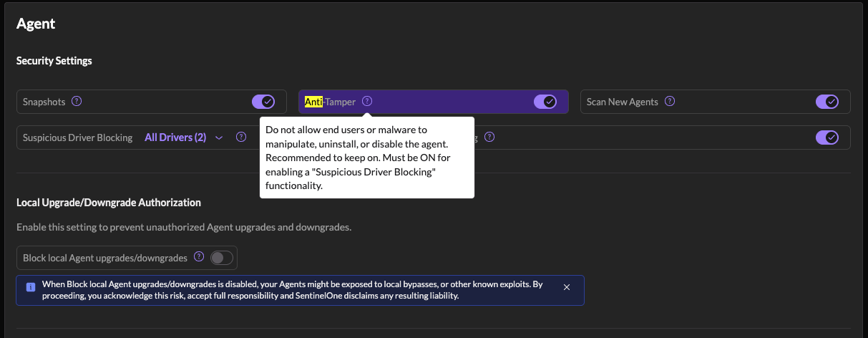Click the 'Enable this setting to prevent' description
The image size is (868, 338).
(x=184, y=228)
